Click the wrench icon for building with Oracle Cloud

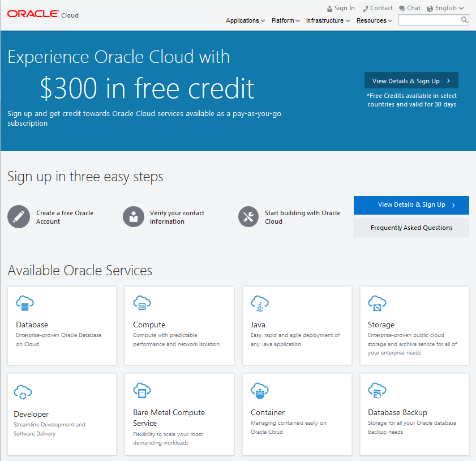click(x=248, y=216)
